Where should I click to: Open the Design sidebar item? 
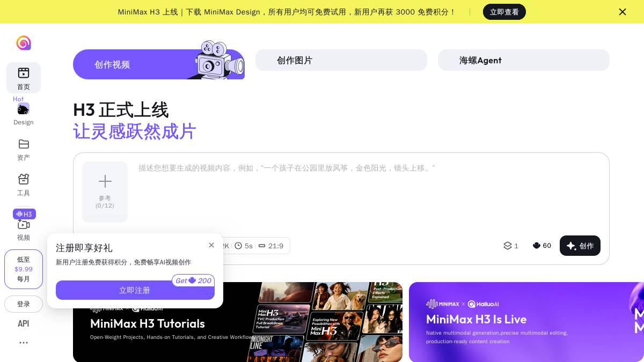(x=24, y=114)
